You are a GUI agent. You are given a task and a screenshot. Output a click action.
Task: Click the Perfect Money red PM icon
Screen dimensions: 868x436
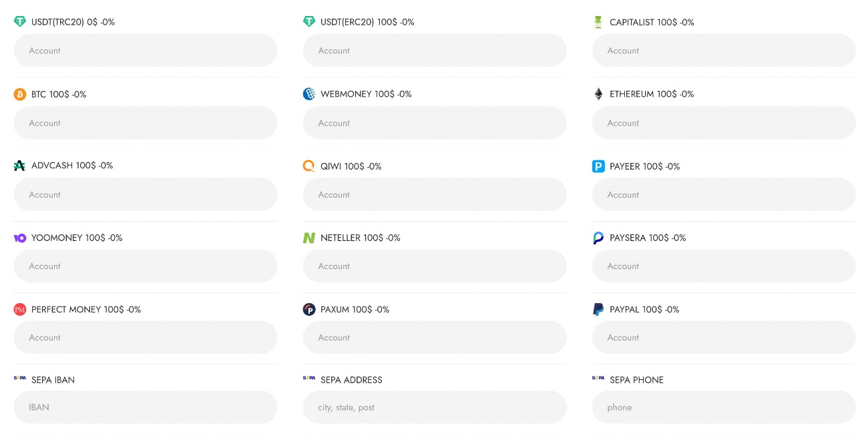tap(20, 309)
